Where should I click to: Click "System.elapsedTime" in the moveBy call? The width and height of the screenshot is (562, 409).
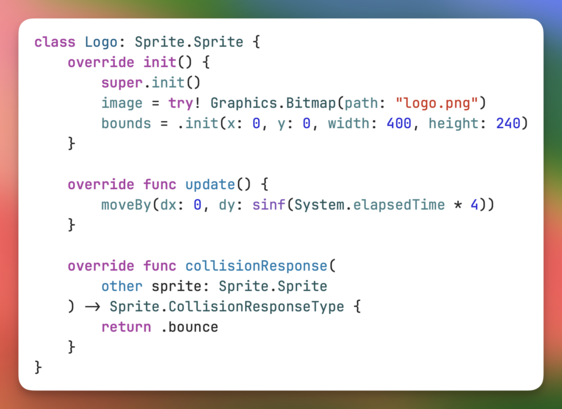point(370,205)
